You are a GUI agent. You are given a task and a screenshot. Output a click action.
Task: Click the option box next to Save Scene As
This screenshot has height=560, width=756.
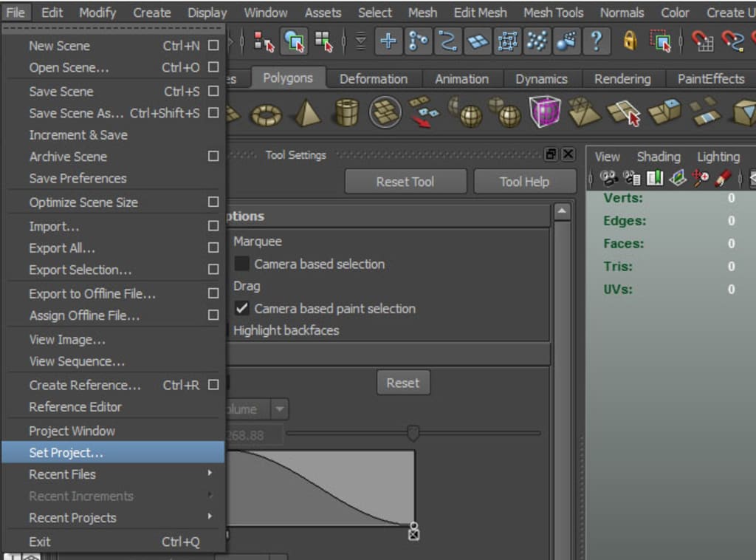click(213, 114)
